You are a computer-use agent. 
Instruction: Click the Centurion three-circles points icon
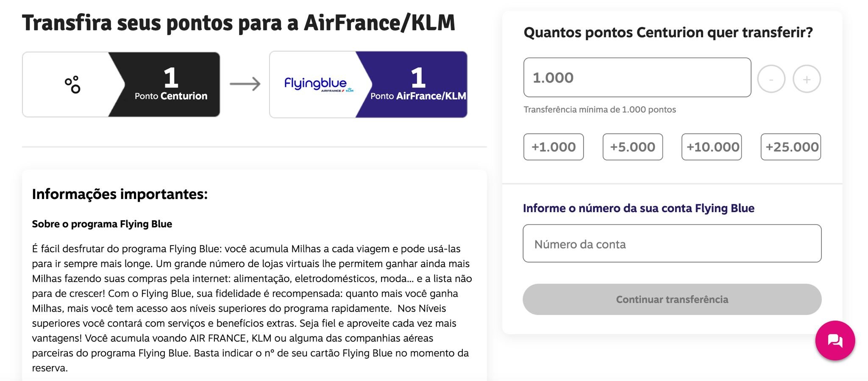point(72,84)
